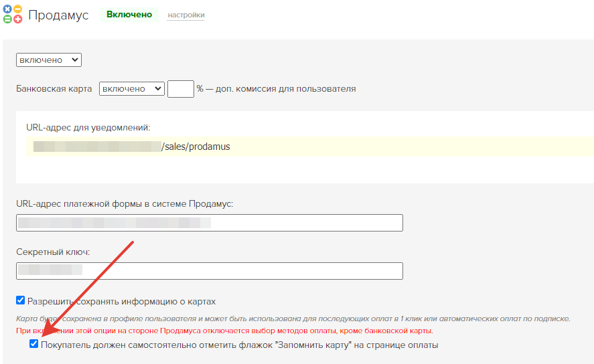Click the italic Карта будет сохранена hint

293,318
